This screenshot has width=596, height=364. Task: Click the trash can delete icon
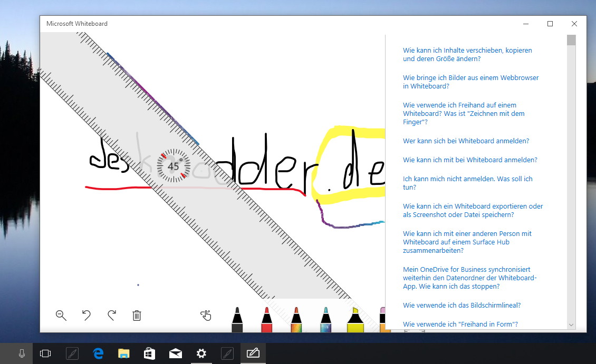tap(137, 316)
